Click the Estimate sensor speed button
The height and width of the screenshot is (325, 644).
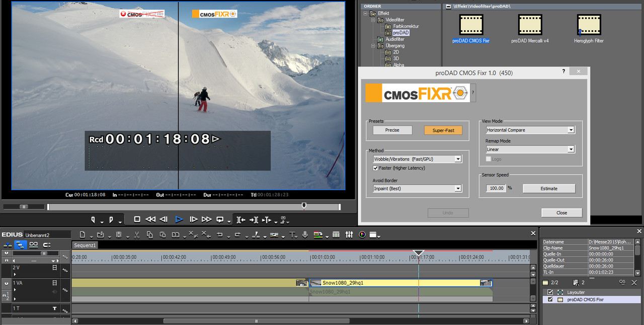coord(549,189)
